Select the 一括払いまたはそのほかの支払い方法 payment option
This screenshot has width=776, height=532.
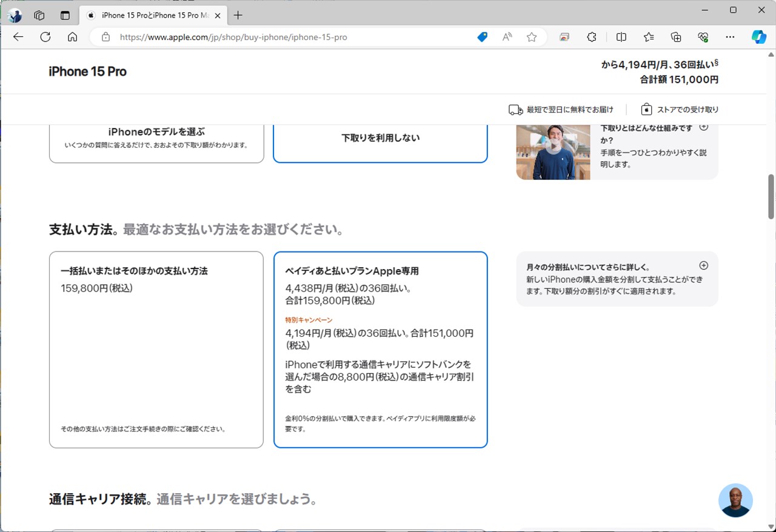point(156,348)
